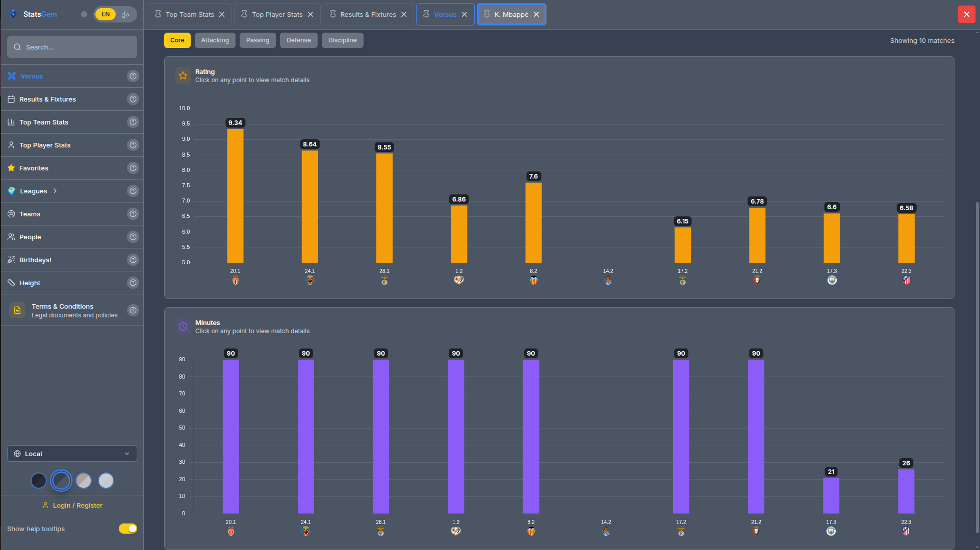Select the Teams icon in the sidebar
This screenshot has height=550, width=980.
11,214
